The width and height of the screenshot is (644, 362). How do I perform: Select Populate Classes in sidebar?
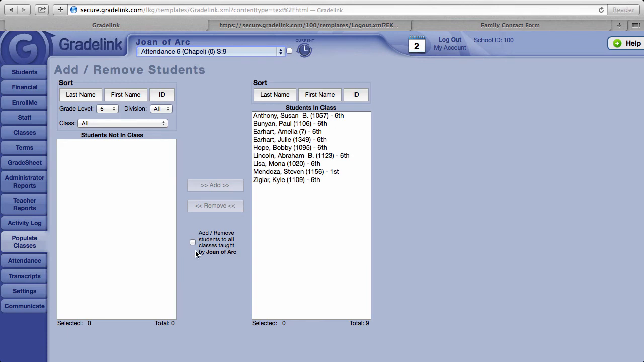click(24, 242)
